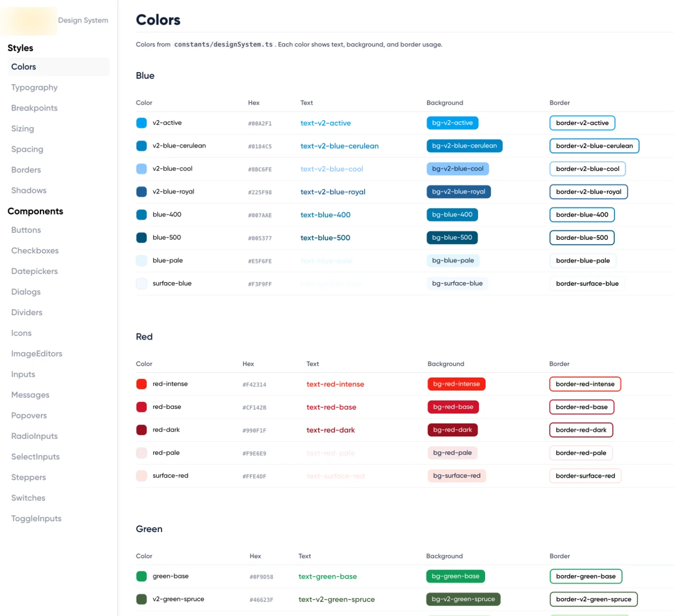Viewport: 689px width, 616px height.
Task: Select Switches in the sidebar
Action: (28, 498)
